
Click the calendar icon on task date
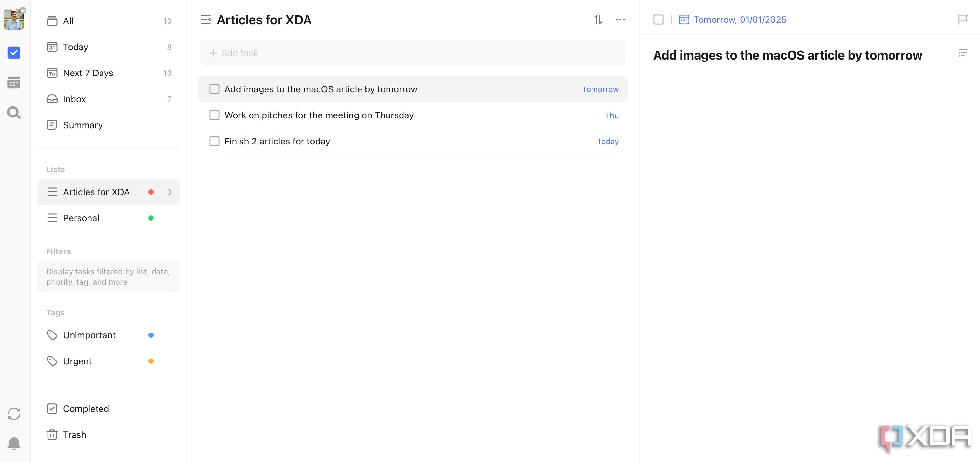(683, 20)
